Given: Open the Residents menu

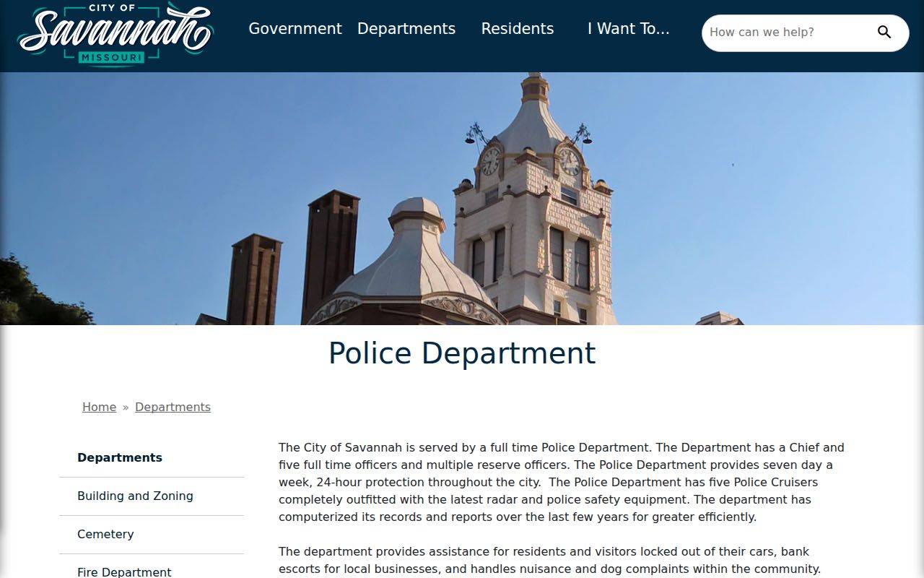Looking at the screenshot, I should pyautogui.click(x=518, y=29).
